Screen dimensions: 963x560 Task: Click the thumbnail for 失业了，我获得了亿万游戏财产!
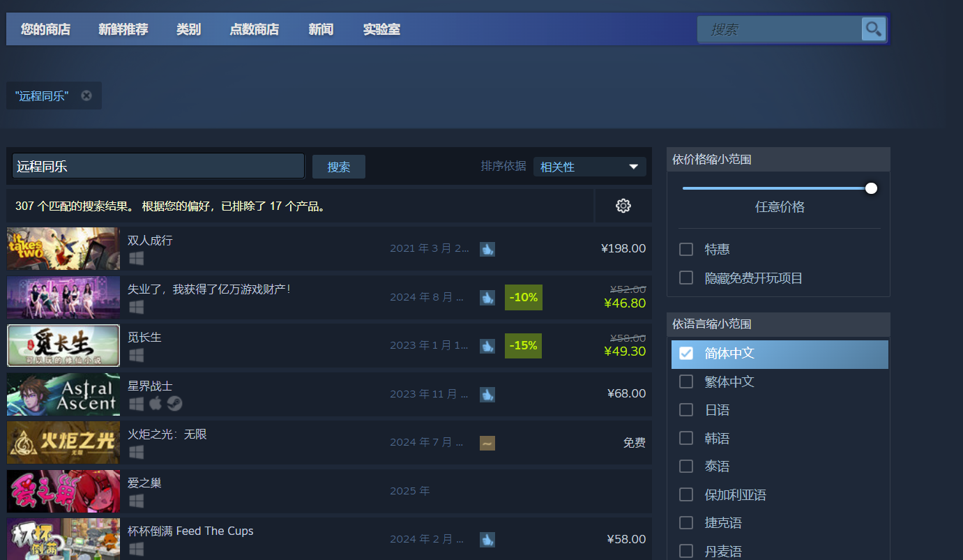(63, 297)
